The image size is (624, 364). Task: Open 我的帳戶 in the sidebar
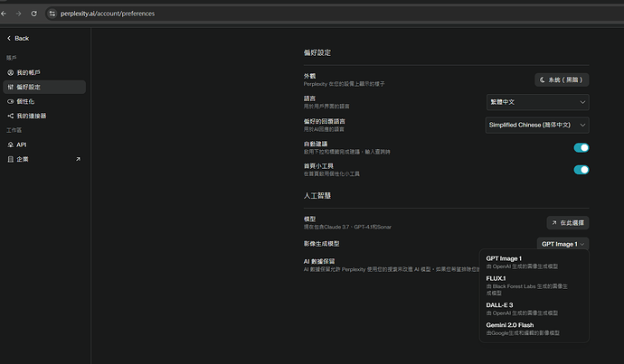pos(43,72)
